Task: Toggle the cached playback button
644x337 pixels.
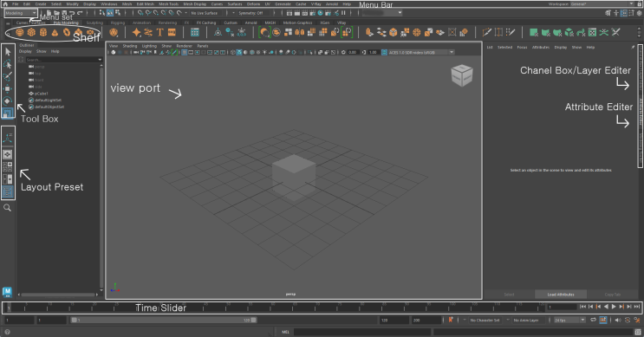Action: [603, 320]
